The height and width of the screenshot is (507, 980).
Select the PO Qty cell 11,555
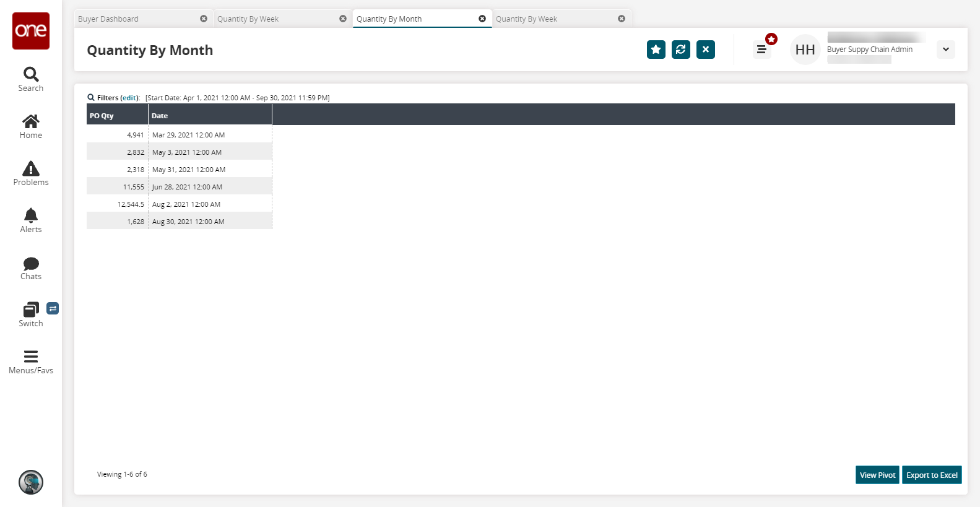pos(118,187)
